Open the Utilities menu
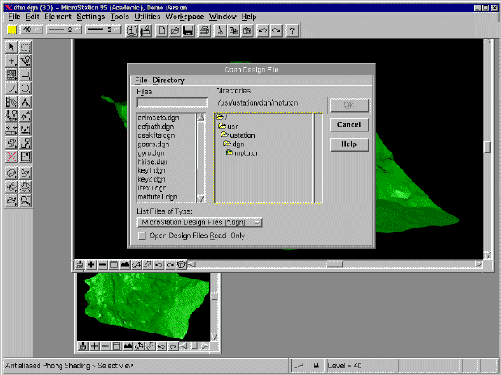This screenshot has height=375, width=501. pyautogui.click(x=147, y=17)
